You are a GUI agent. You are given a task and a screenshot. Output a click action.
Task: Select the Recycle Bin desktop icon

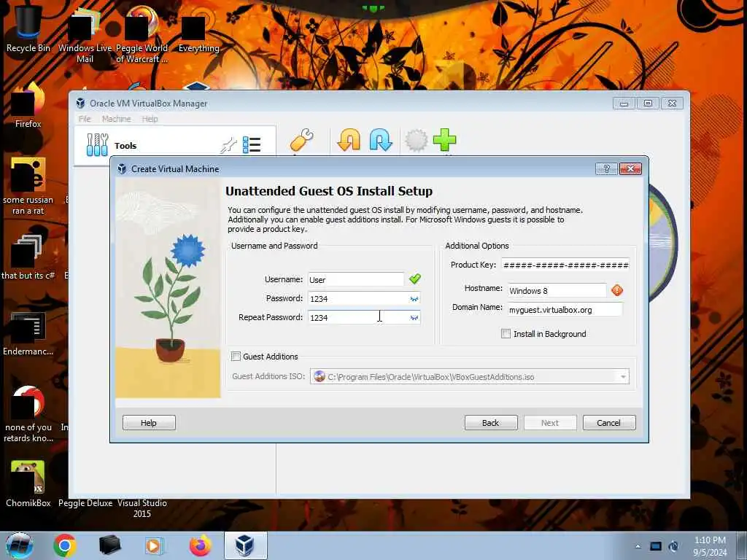pos(28,29)
